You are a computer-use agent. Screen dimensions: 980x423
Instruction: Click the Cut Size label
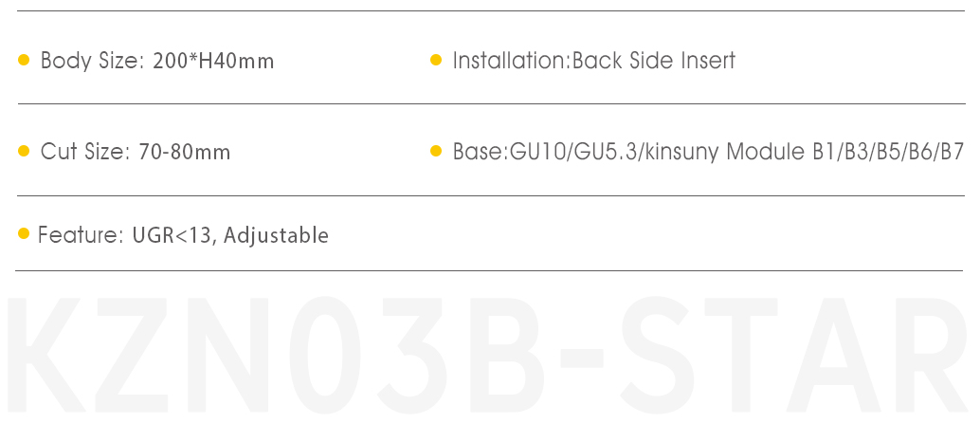pos(85,152)
